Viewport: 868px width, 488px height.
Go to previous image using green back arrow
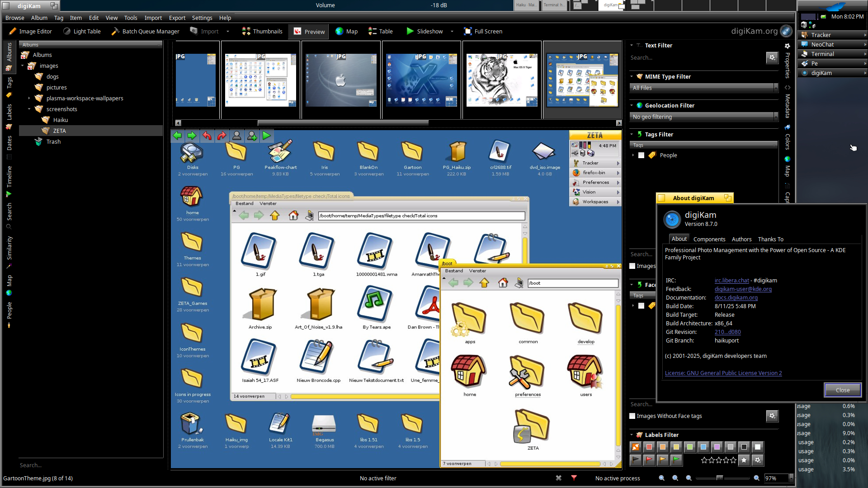click(x=178, y=136)
